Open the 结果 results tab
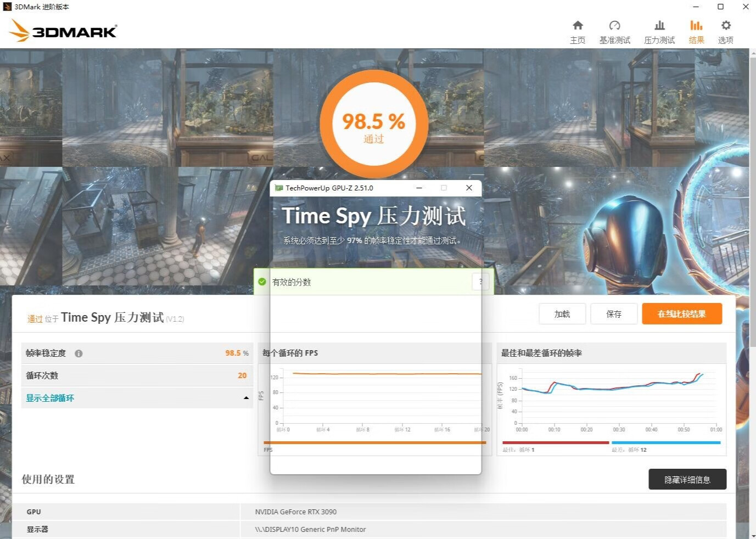 pyautogui.click(x=696, y=31)
